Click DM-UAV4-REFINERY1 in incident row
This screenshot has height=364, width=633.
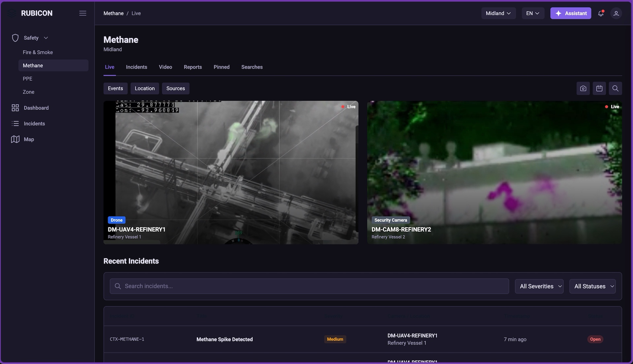(412, 336)
